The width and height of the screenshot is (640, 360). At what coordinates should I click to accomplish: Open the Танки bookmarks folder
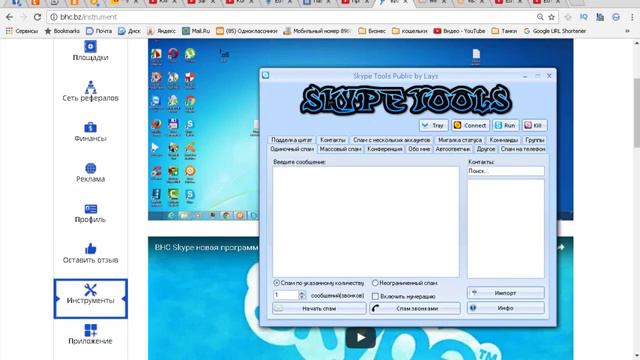(x=504, y=31)
